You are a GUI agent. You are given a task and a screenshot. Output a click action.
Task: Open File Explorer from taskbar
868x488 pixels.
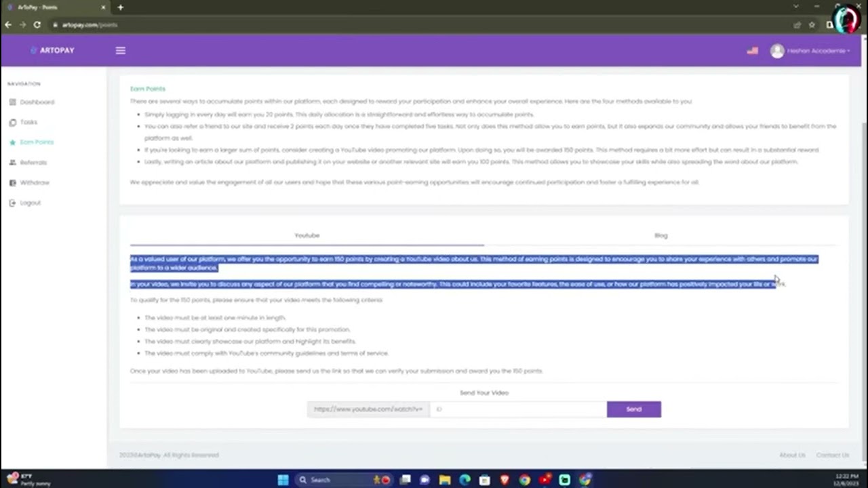click(445, 480)
